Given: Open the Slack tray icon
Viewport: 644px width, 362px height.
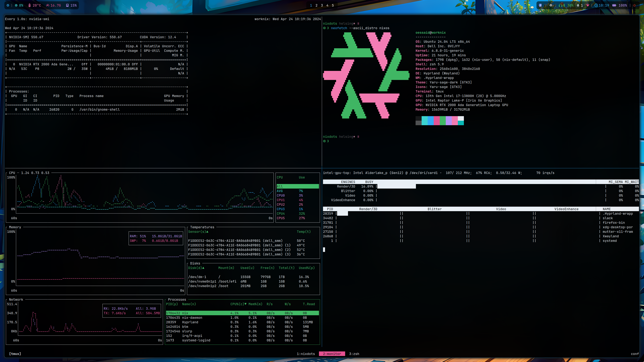Looking at the screenshot, I should (x=551, y=5).
